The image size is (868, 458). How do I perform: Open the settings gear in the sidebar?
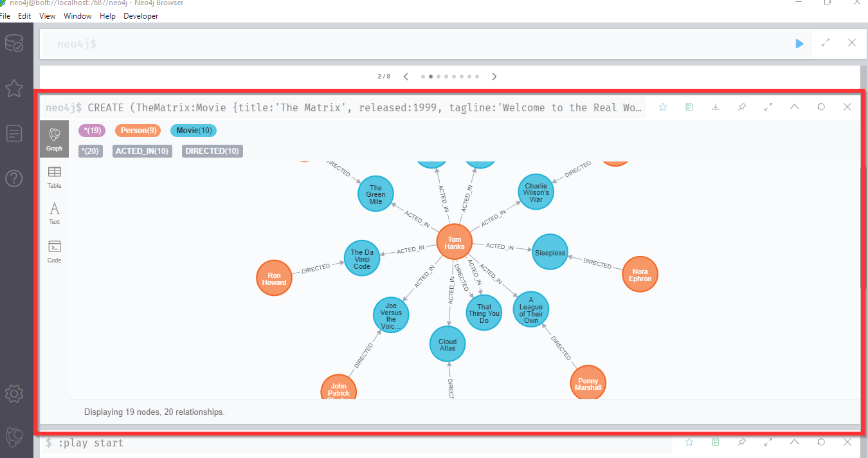click(14, 393)
